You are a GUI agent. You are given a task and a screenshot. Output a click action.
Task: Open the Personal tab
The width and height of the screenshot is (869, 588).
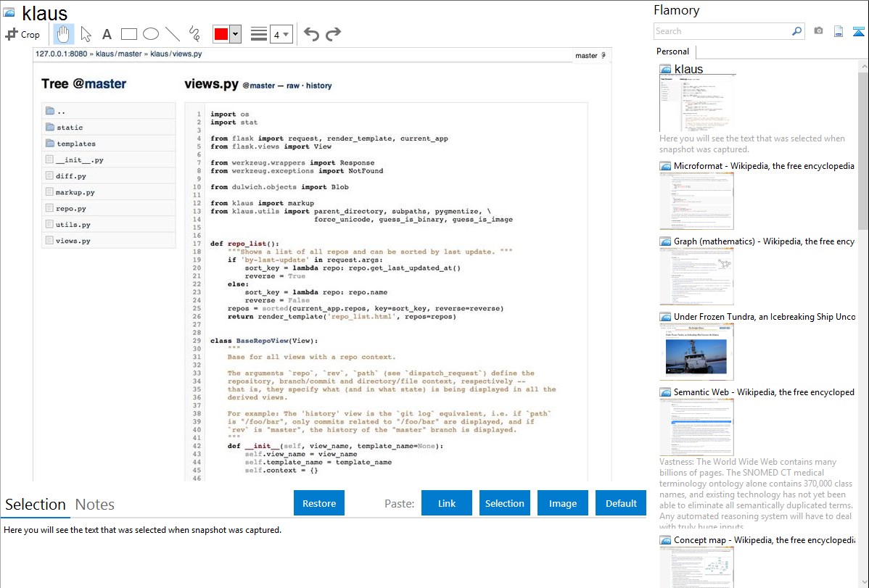click(672, 51)
